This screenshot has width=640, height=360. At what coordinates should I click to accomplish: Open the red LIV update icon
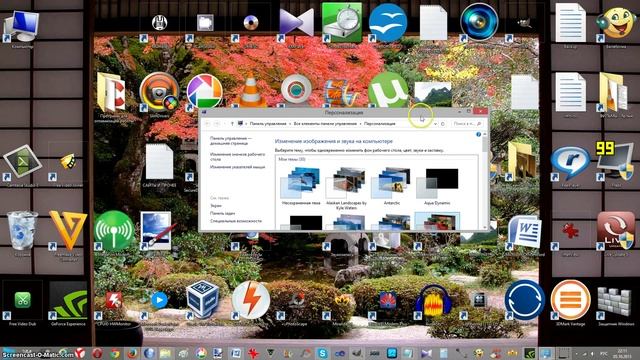(616, 231)
